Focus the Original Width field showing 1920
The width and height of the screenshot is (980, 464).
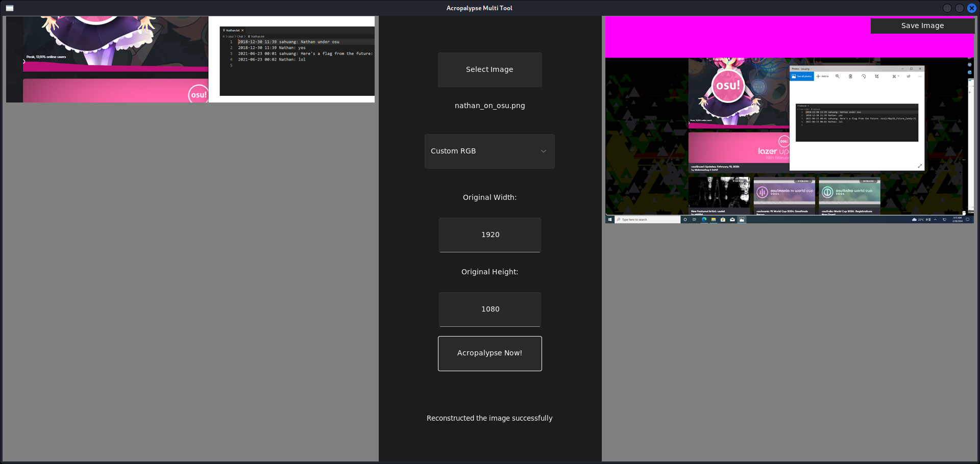click(489, 235)
